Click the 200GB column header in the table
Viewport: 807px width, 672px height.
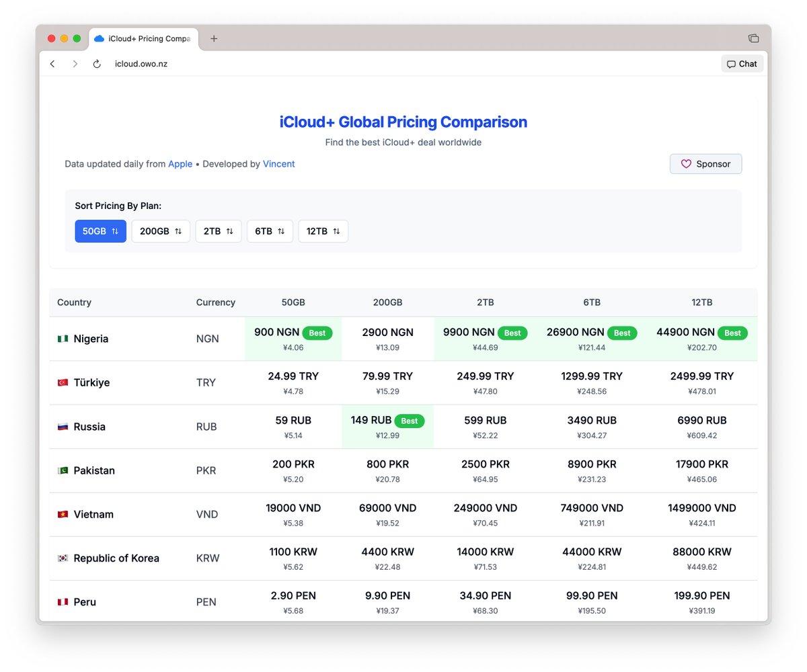387,302
